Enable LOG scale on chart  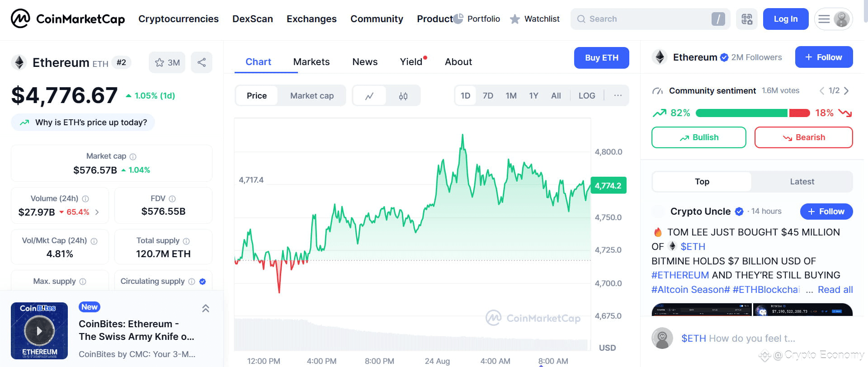click(587, 96)
